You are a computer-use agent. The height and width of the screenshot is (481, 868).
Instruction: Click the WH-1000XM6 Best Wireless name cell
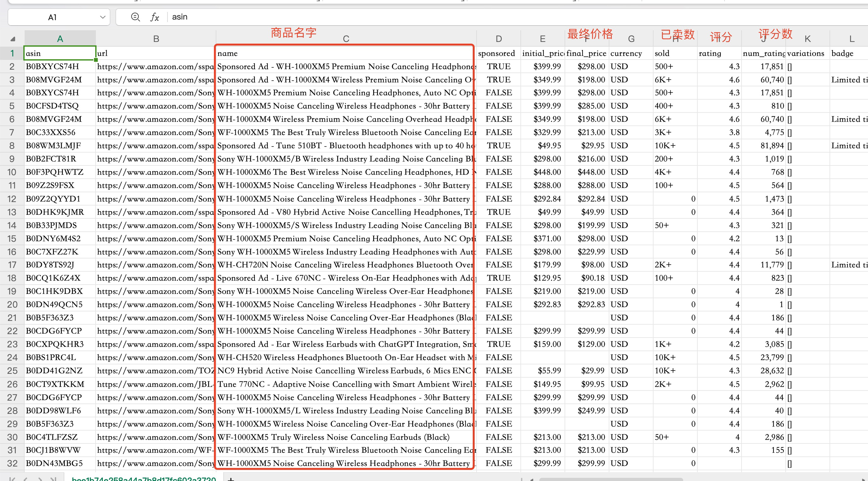click(x=346, y=172)
